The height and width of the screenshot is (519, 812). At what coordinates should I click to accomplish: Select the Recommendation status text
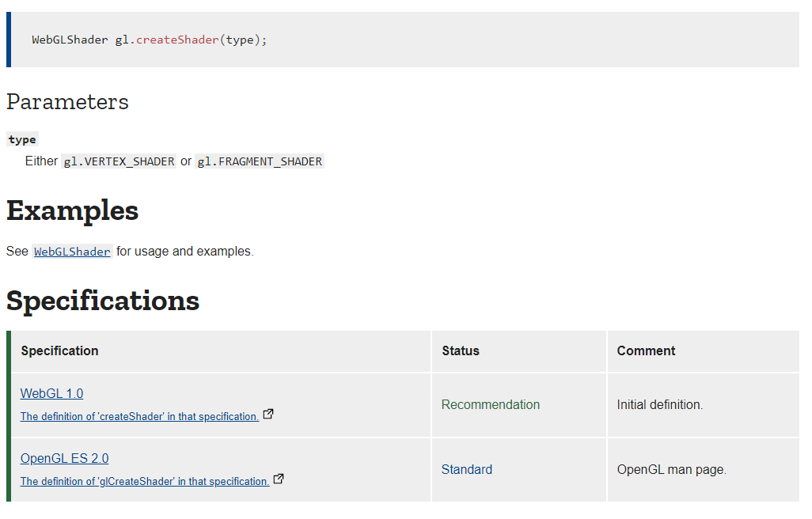point(491,404)
